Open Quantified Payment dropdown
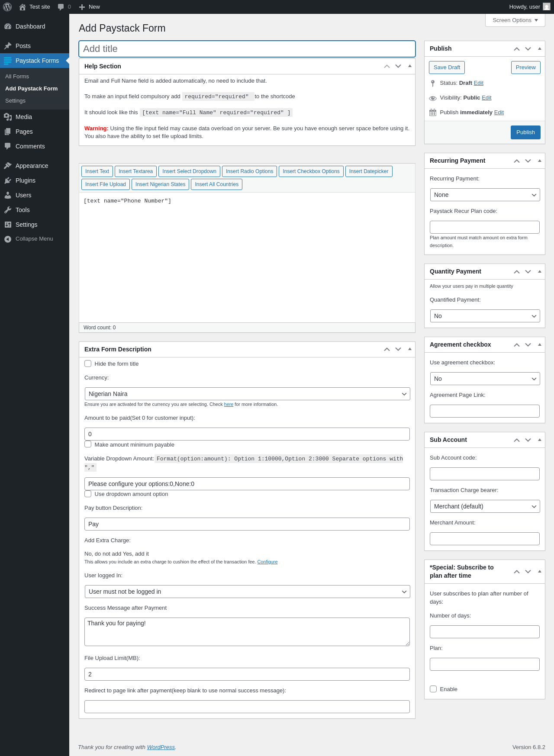554x756 pixels. pos(485,316)
